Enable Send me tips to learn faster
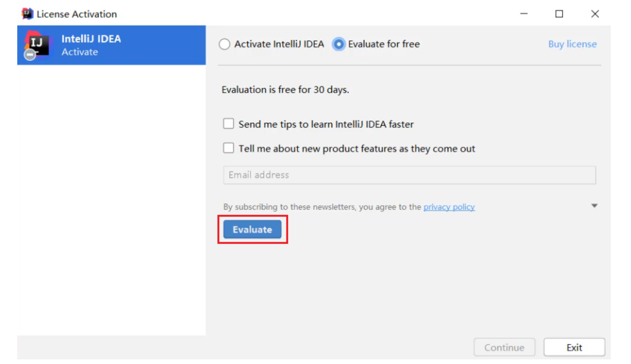This screenshot has height=364, width=631. pos(229,124)
